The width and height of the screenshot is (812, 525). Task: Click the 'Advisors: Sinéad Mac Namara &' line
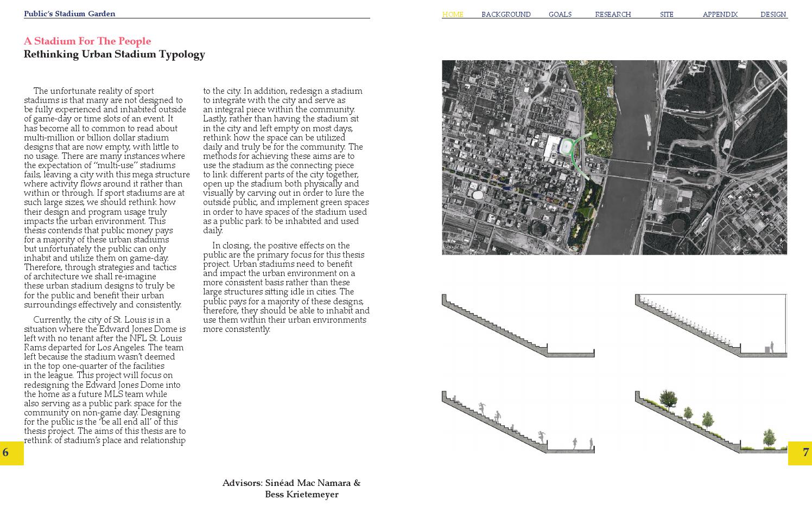pyautogui.click(x=291, y=483)
